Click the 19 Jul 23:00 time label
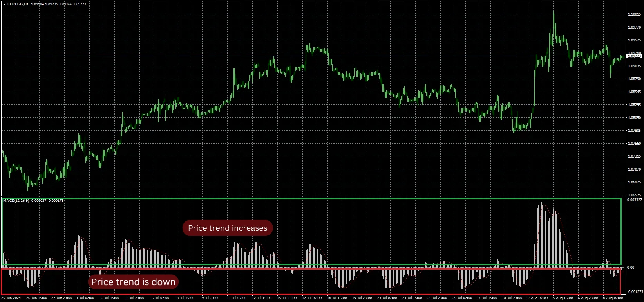The width and height of the screenshot is (644, 302). (362, 298)
